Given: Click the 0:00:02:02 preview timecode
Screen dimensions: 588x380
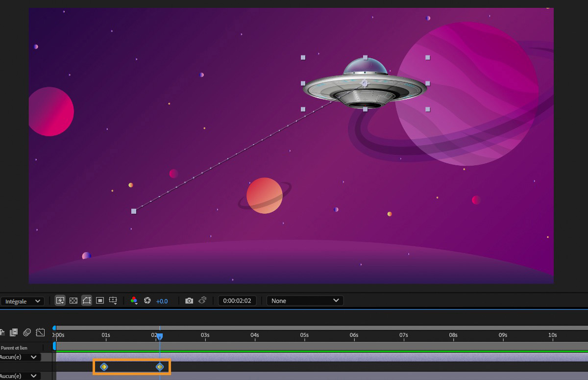Looking at the screenshot, I should coord(237,301).
